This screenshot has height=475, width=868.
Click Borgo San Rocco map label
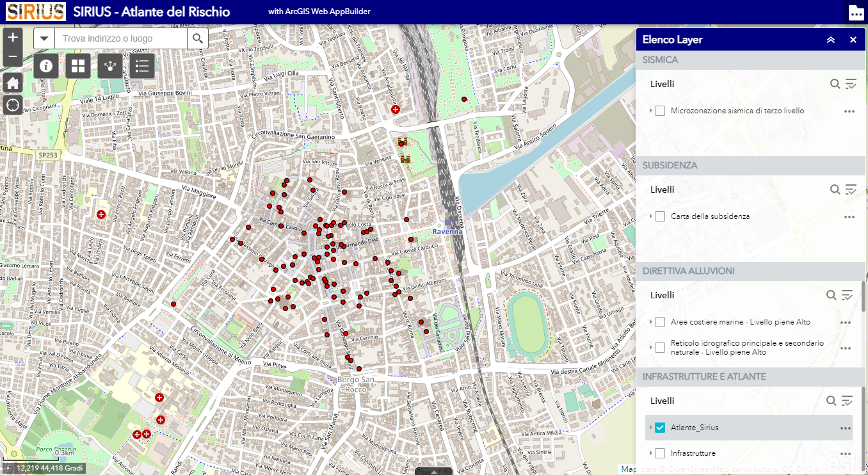coord(355,384)
